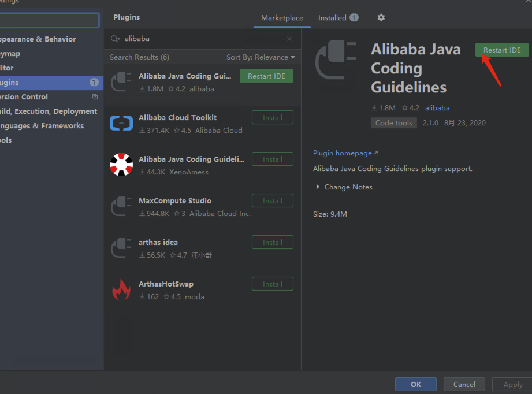532x394 pixels.
Task: Click the Plugins sidebar update badge 1
Action: tap(94, 82)
